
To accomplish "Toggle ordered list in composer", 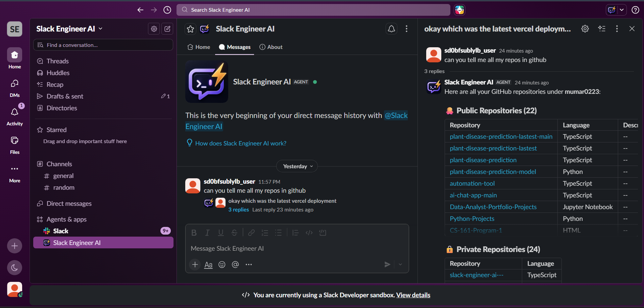I will [x=265, y=233].
